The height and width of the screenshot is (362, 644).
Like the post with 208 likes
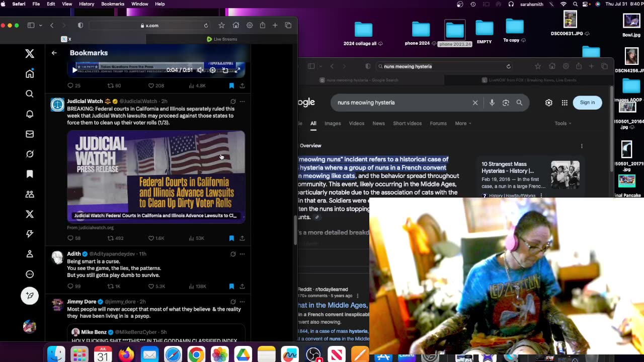click(156, 86)
